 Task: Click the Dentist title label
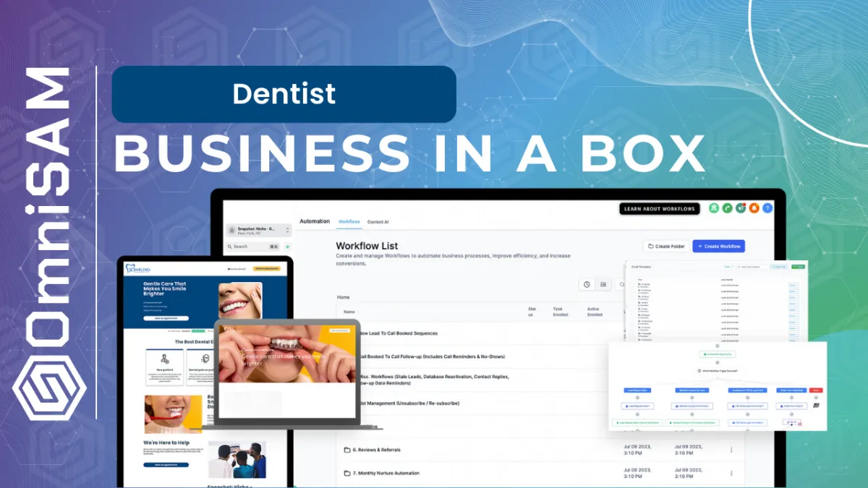(x=284, y=94)
